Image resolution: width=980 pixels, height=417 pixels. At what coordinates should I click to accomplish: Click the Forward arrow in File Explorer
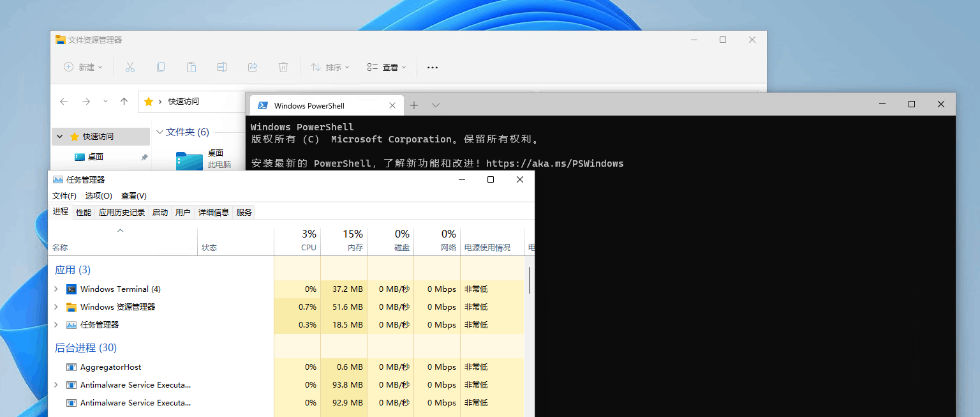(86, 102)
